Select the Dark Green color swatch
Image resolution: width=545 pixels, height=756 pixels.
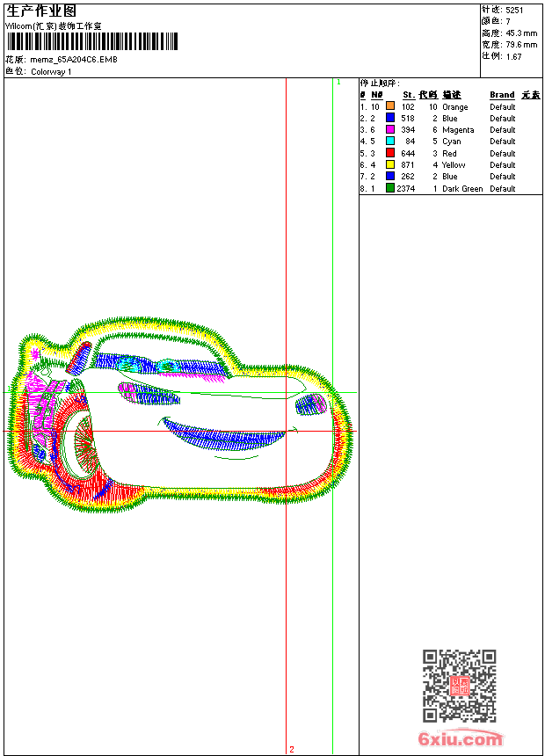click(390, 188)
